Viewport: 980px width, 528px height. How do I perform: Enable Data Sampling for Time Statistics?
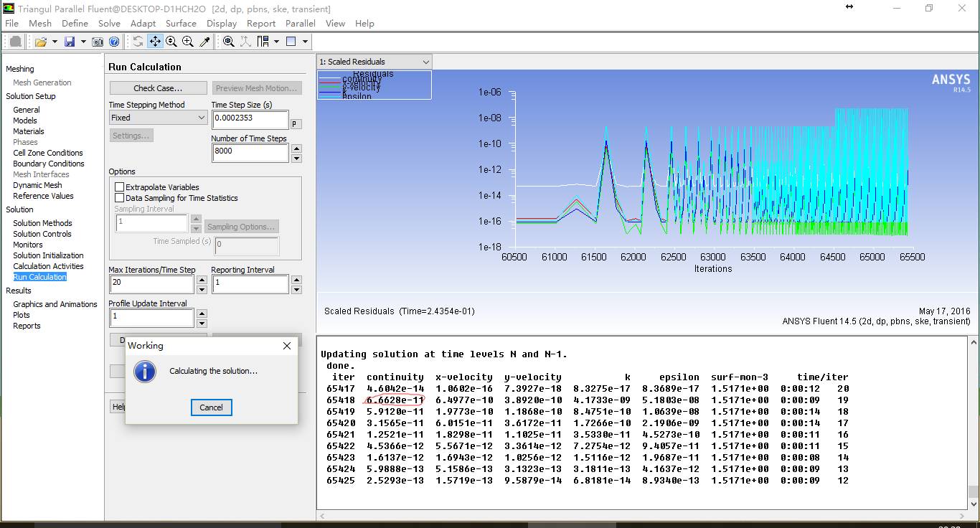(120, 198)
